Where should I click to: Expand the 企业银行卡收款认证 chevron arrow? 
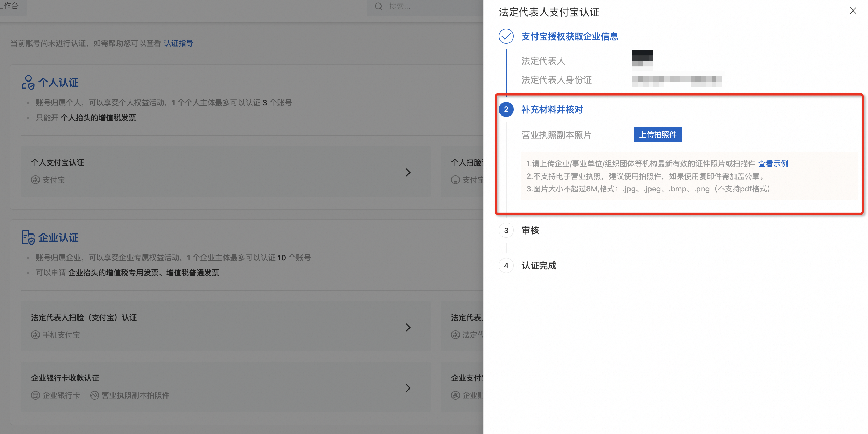click(x=408, y=388)
